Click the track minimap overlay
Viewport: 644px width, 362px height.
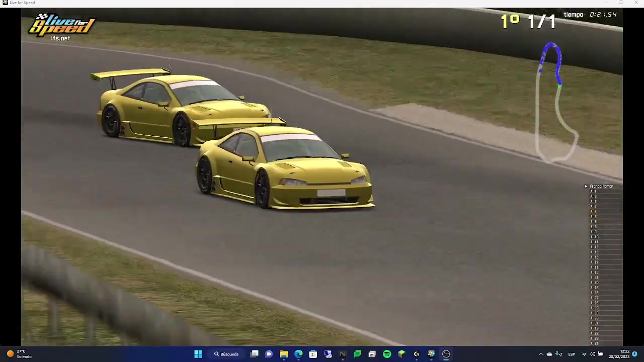pyautogui.click(x=558, y=101)
